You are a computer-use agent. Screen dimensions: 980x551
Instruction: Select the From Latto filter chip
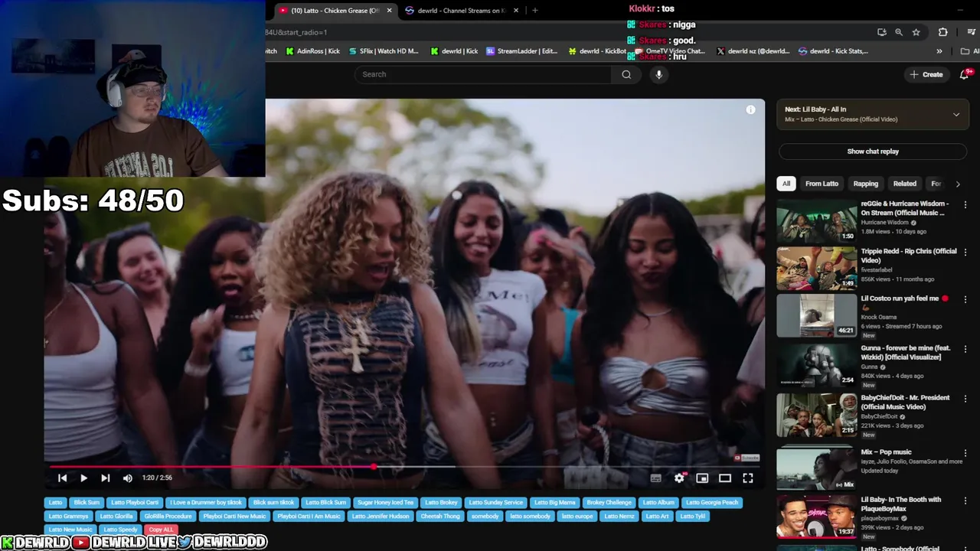tap(822, 184)
